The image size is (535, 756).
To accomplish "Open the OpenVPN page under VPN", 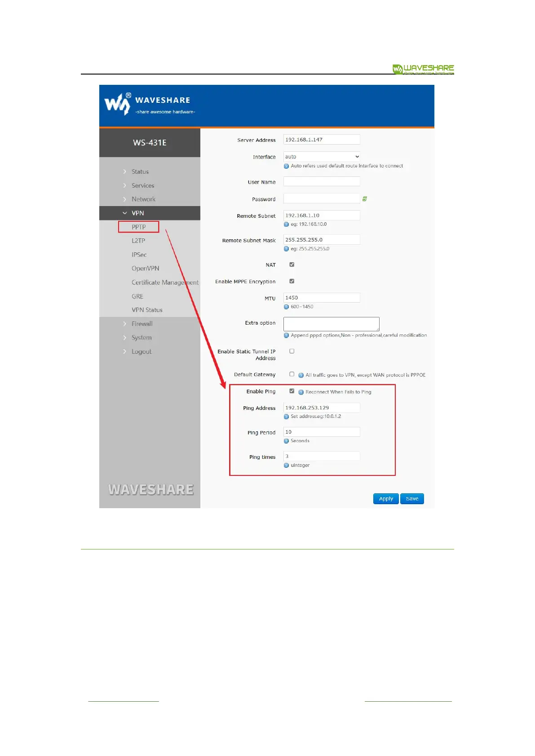I will tap(146, 268).
